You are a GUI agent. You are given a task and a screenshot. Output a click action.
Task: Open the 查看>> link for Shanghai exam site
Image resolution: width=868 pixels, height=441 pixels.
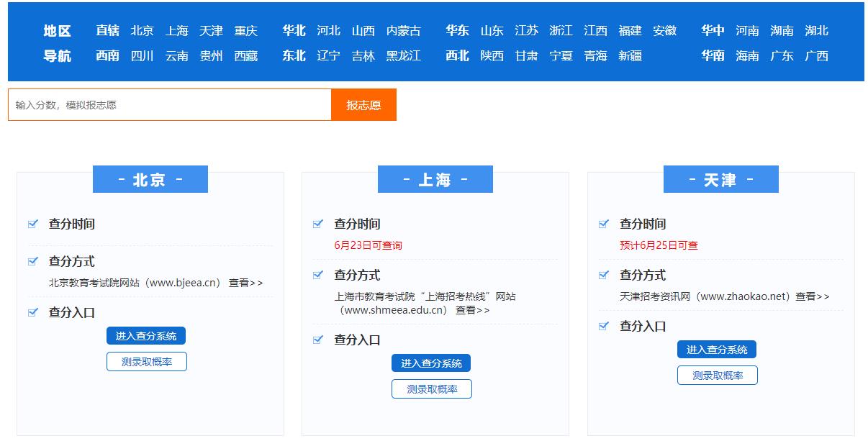point(473,309)
